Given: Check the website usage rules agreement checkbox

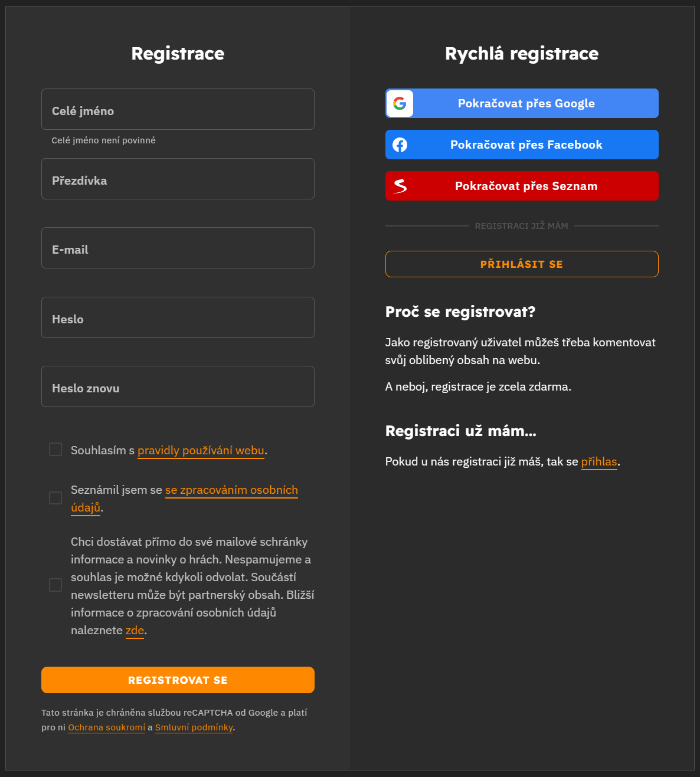Looking at the screenshot, I should pos(55,450).
